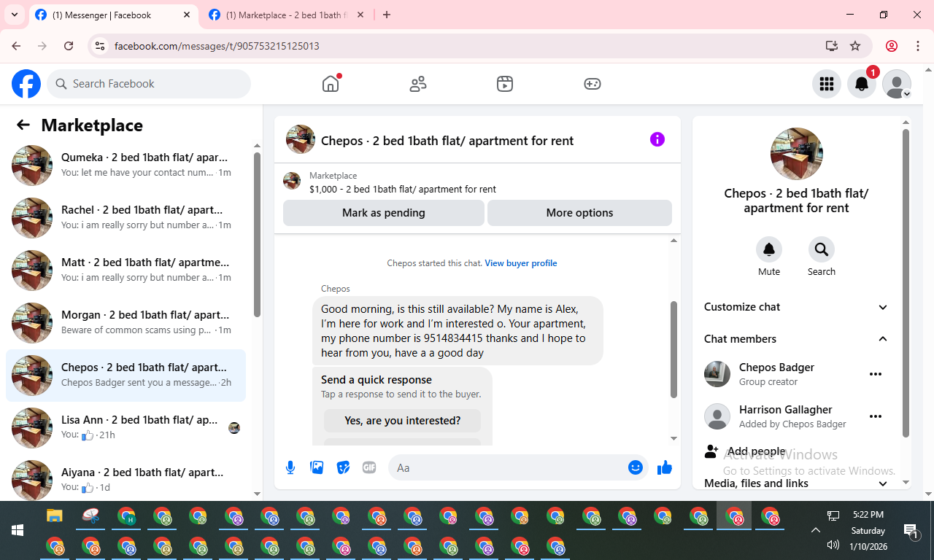934x560 pixels.
Task: Click the chat messages scrollbar thumb
Action: (x=674, y=350)
